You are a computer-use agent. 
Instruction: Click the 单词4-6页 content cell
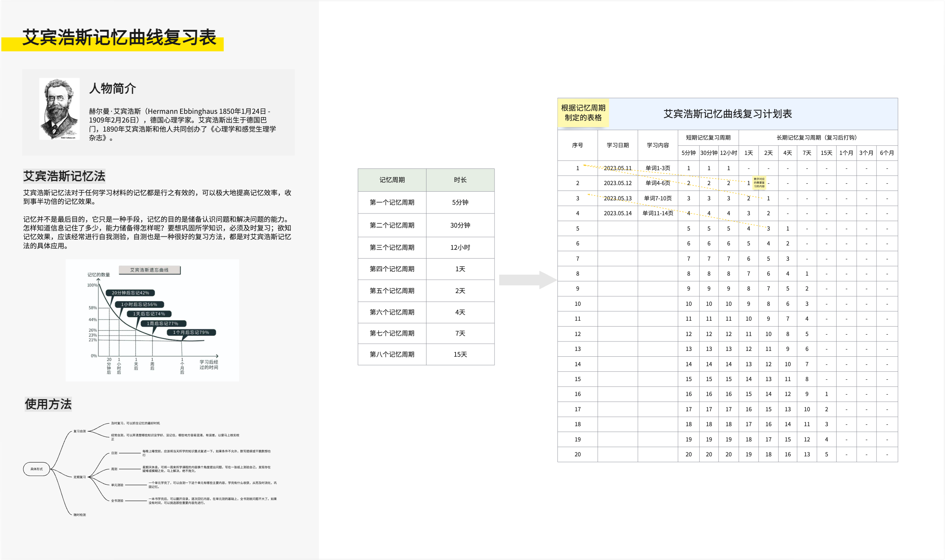click(658, 183)
